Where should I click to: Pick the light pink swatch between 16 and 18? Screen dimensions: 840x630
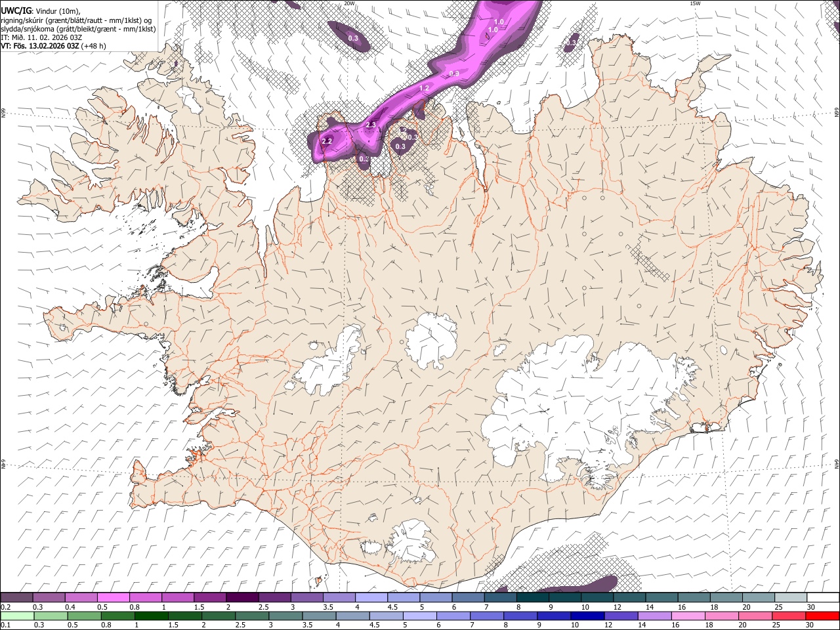pyautogui.click(x=688, y=616)
